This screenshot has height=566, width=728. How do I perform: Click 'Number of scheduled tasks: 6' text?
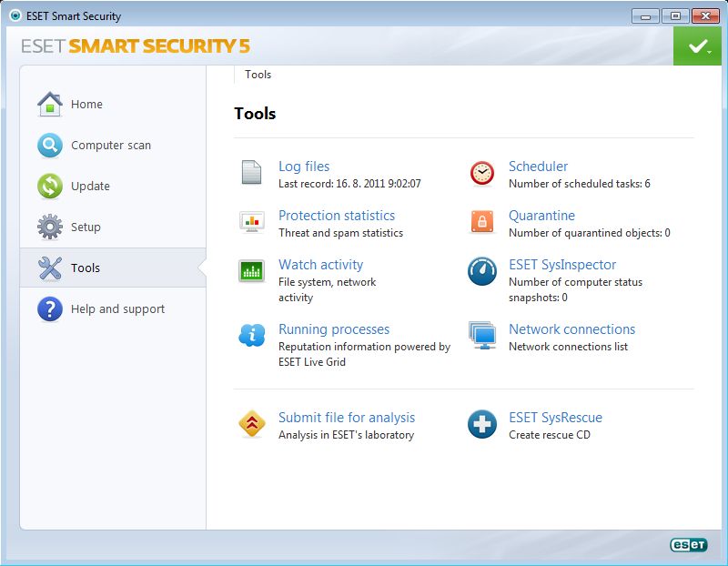(x=580, y=184)
